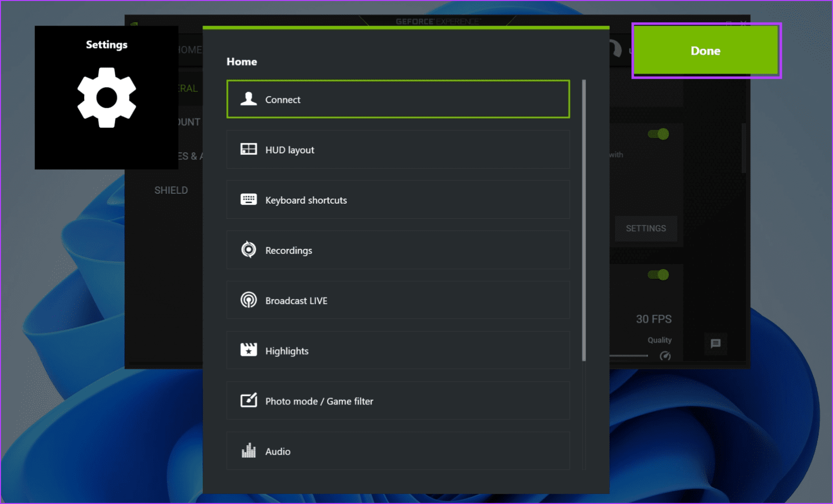Click the HUD layout grid icon
Image resolution: width=833 pixels, height=504 pixels.
tap(248, 149)
